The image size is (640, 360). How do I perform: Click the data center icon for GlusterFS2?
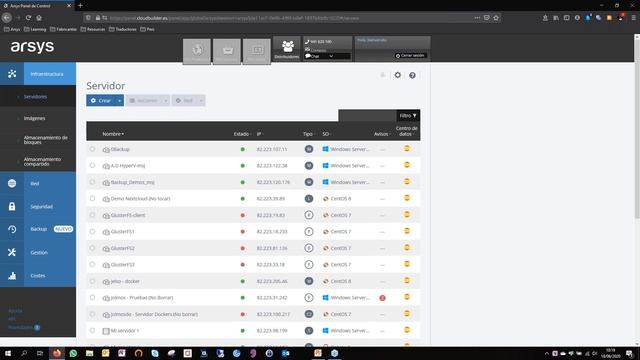[x=407, y=248]
